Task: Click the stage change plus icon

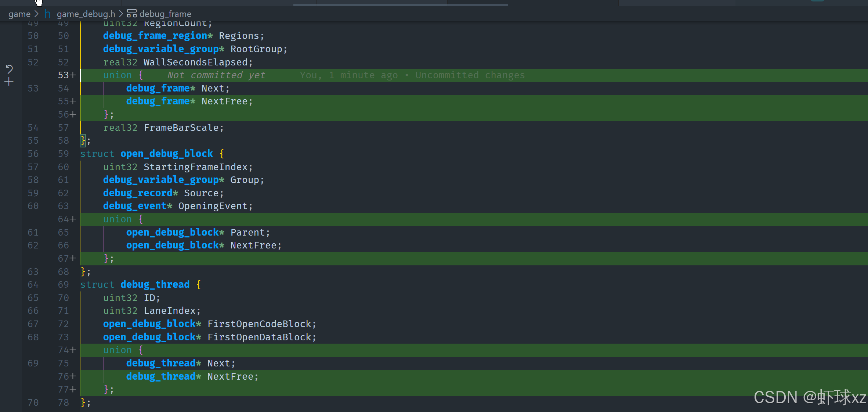Action: (x=9, y=82)
